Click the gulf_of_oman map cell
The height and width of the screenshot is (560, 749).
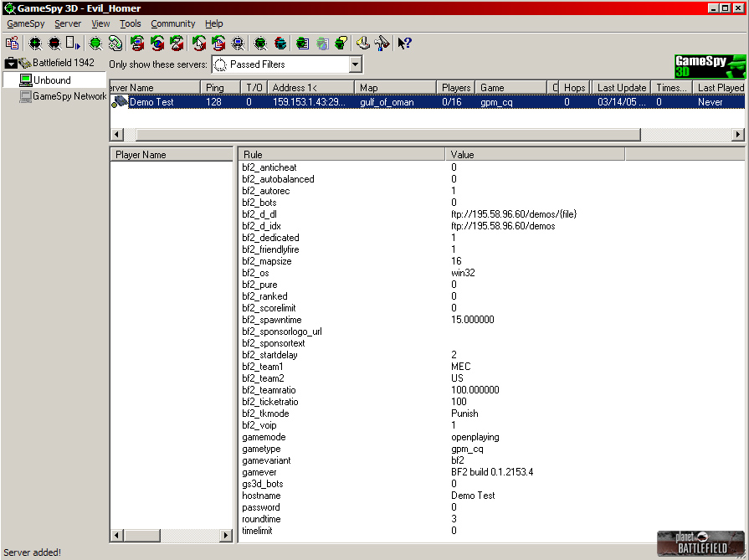[x=387, y=102]
